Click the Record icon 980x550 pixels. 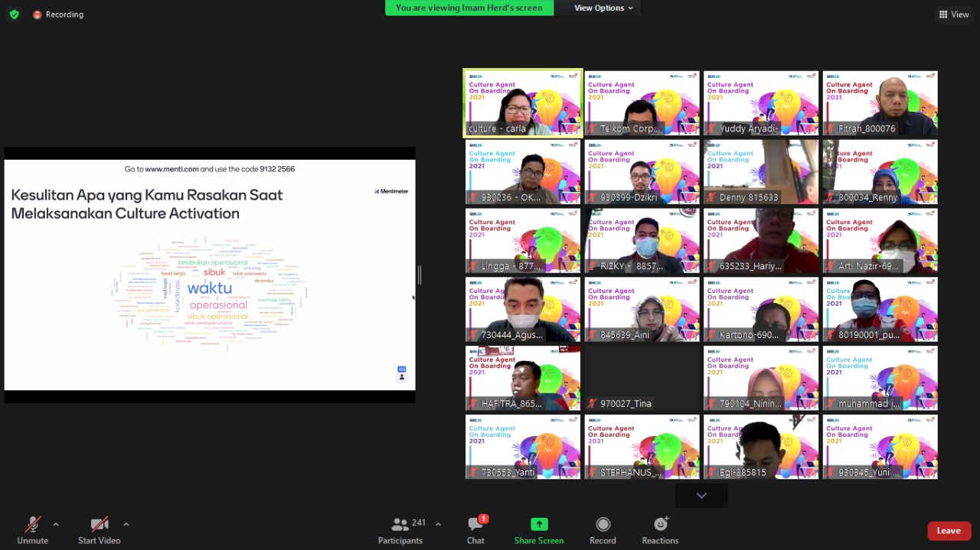pyautogui.click(x=603, y=525)
